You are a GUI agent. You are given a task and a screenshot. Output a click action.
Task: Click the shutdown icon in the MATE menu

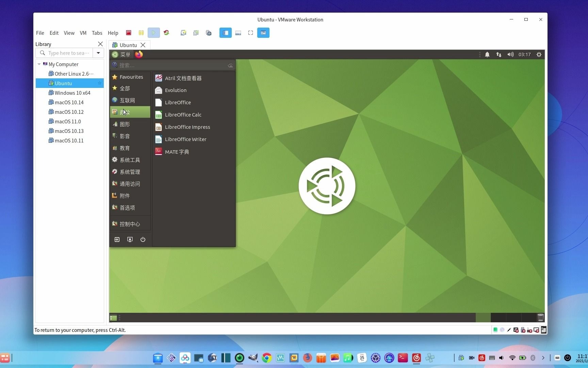[x=143, y=240]
